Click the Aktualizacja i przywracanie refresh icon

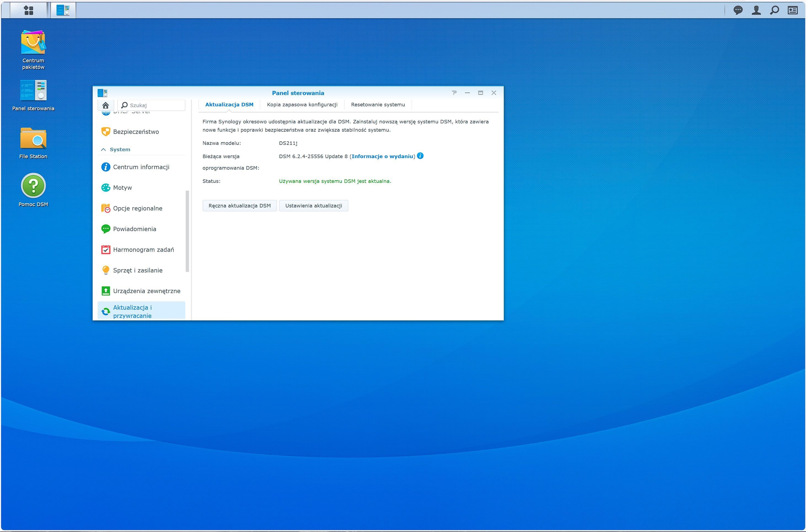106,312
